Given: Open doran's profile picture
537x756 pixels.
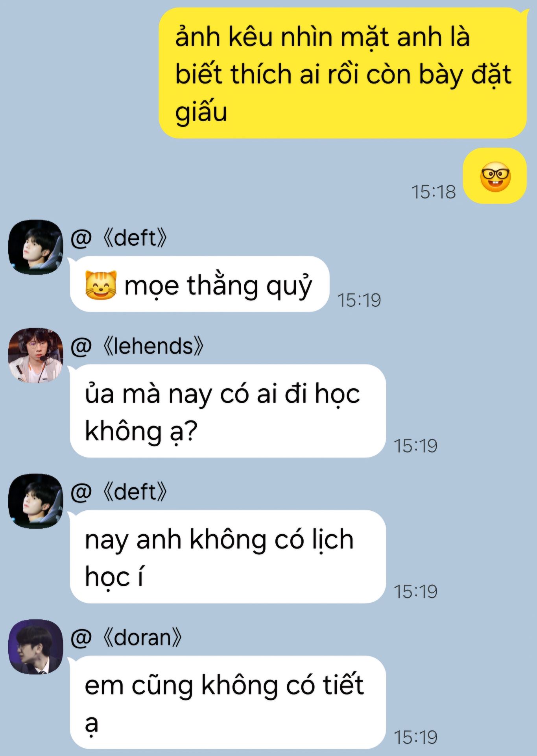Looking at the screenshot, I should coord(36,647).
